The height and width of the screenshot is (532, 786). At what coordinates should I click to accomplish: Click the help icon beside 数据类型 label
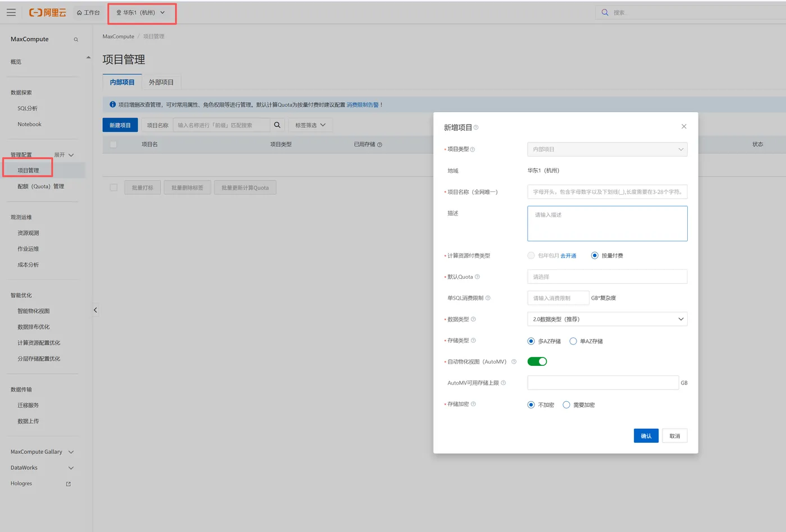[473, 319]
